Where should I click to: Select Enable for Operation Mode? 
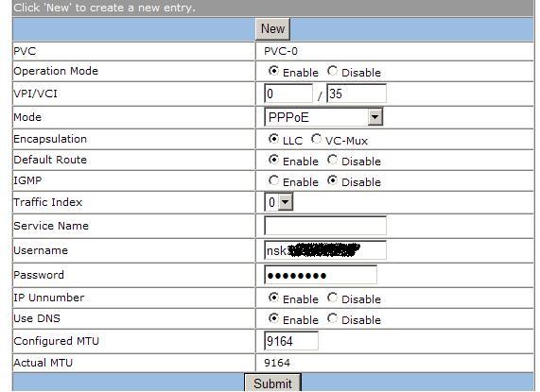[273, 71]
